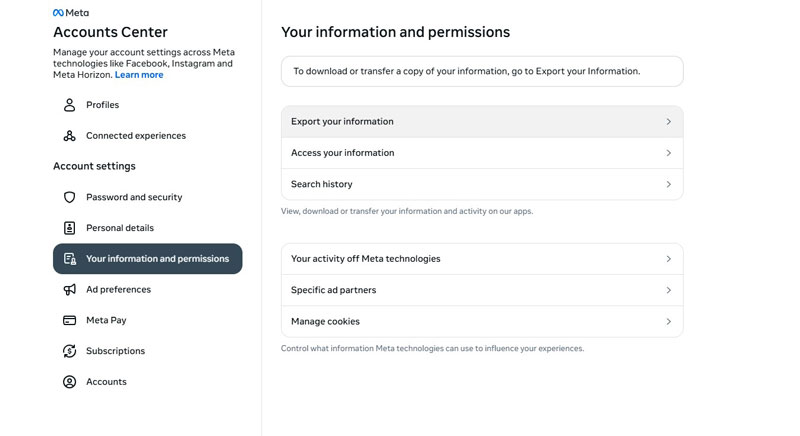Open the Learn more link

coord(139,75)
